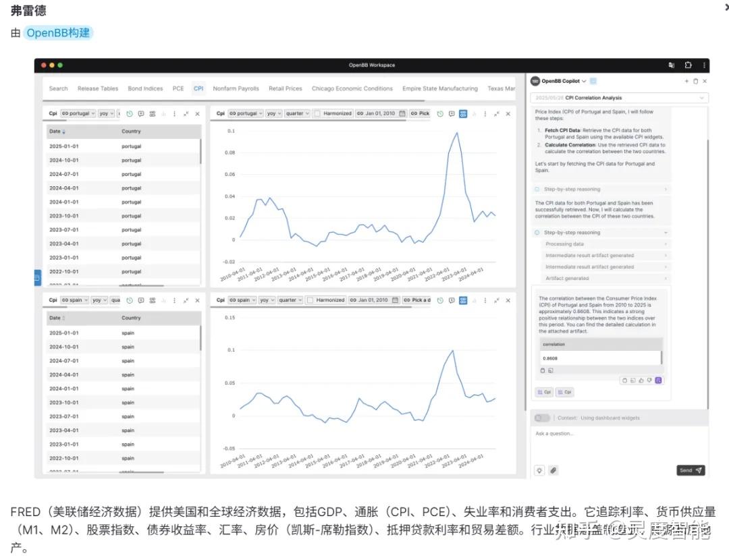
Task: Check the Harmonized option on Spain chart widget
Action: (x=310, y=300)
